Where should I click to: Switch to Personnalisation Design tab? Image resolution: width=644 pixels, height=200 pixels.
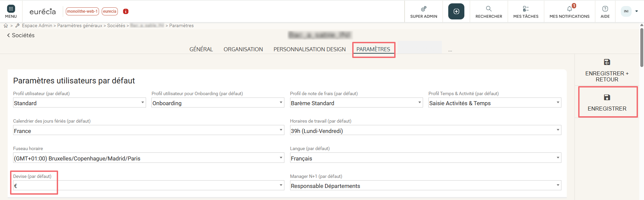[x=309, y=49]
